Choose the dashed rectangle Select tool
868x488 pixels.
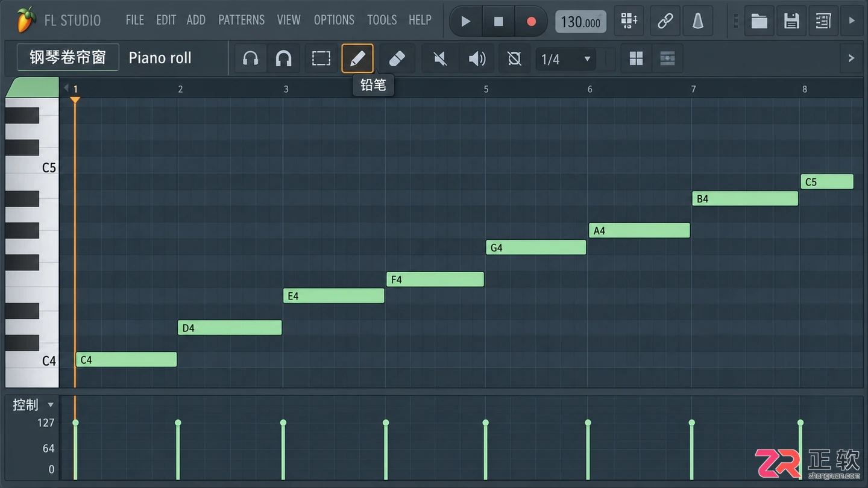point(321,58)
